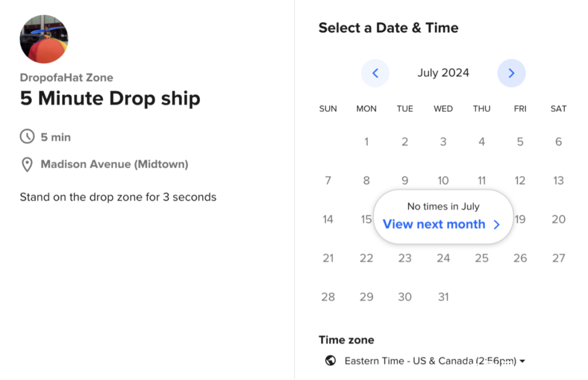Select July 31 date cell
Viewport: 588px width, 380px height.
pyautogui.click(x=443, y=297)
